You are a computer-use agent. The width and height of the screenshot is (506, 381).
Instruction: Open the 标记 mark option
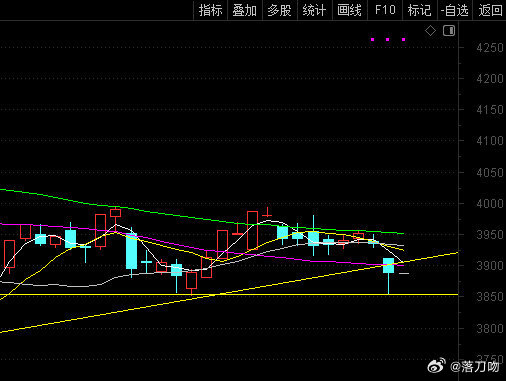420,10
